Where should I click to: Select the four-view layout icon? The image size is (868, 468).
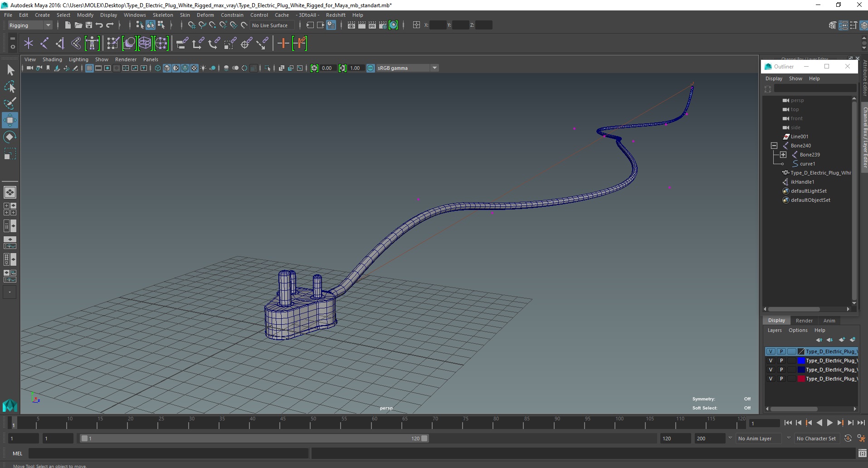[10, 209]
